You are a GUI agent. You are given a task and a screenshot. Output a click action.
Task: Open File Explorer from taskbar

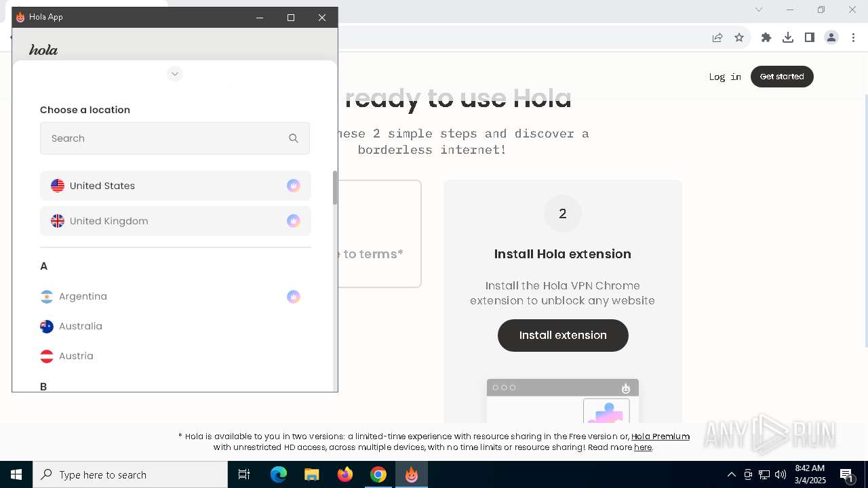(x=312, y=474)
